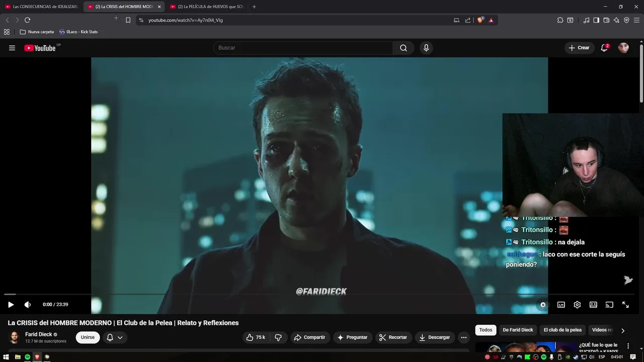Switch to La PELÍCULA de HUEVOS browser tab
The image size is (644, 362).
[206, 7]
